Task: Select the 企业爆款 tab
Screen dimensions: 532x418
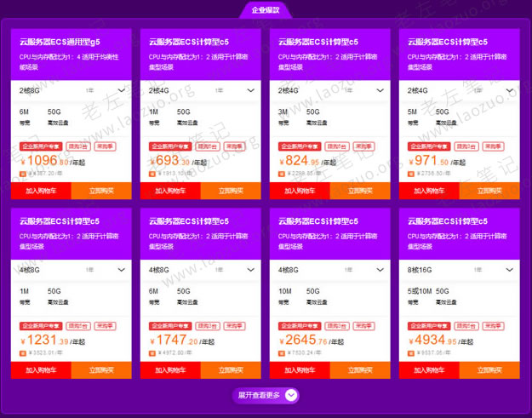Action: 266,10
